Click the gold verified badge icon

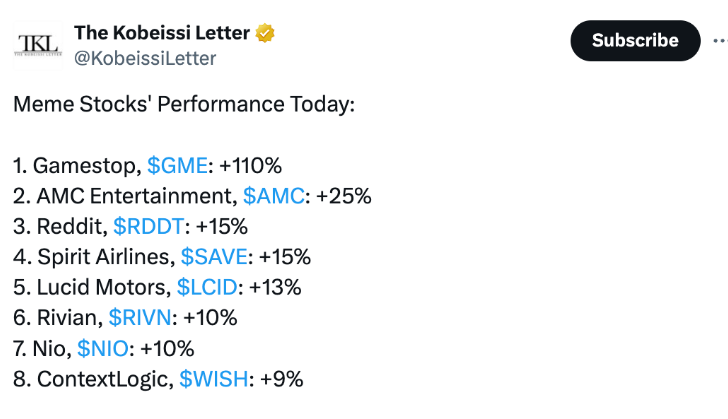click(x=265, y=33)
